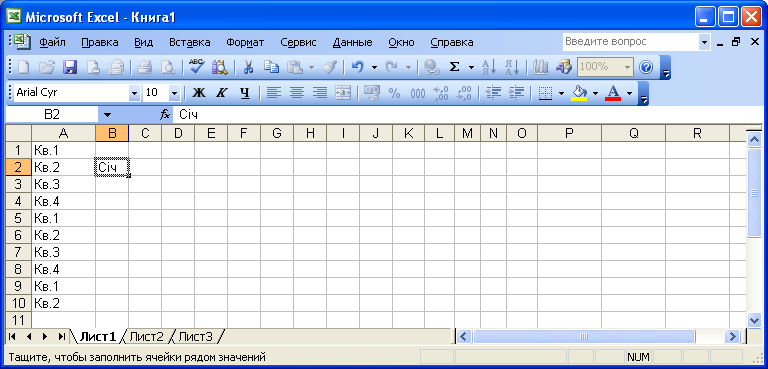Align text left
The height and width of the screenshot is (369, 768).
(274, 93)
